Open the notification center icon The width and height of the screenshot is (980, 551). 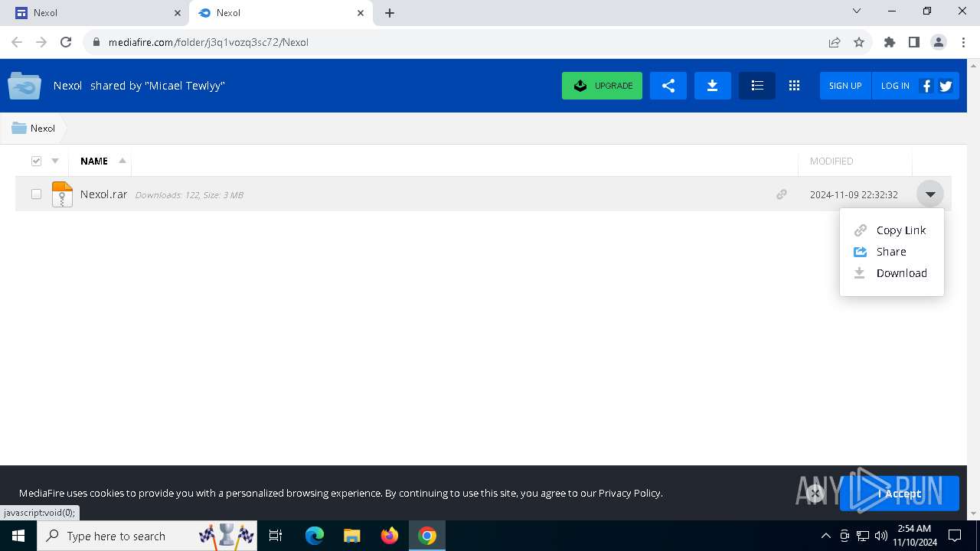point(955,536)
